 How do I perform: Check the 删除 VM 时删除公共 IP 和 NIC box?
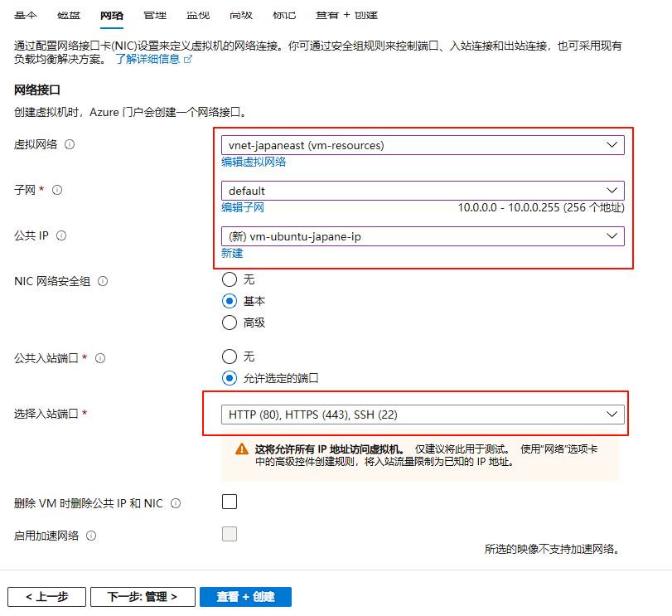(230, 502)
